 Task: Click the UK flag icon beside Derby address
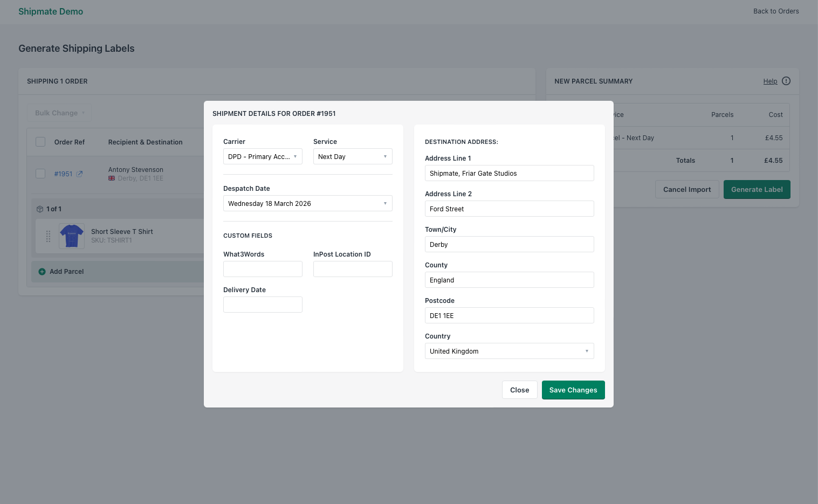111,178
